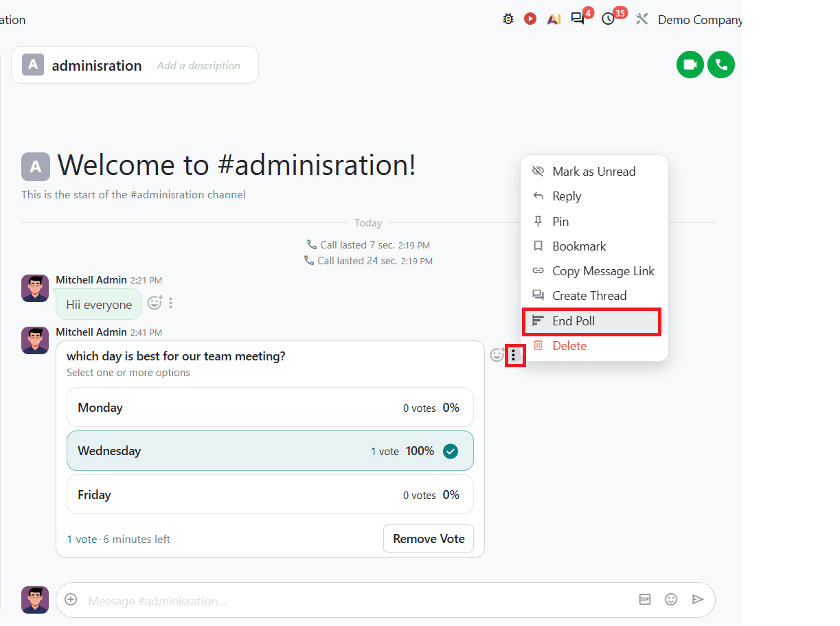This screenshot has width=840, height=626.
Task: Add reaction to Hii everyone message
Action: 155,303
